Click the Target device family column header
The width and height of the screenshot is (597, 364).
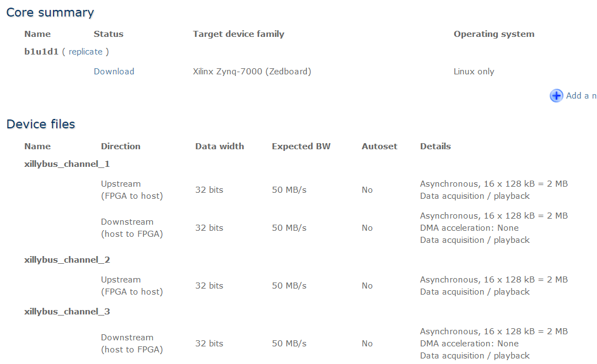coord(239,34)
